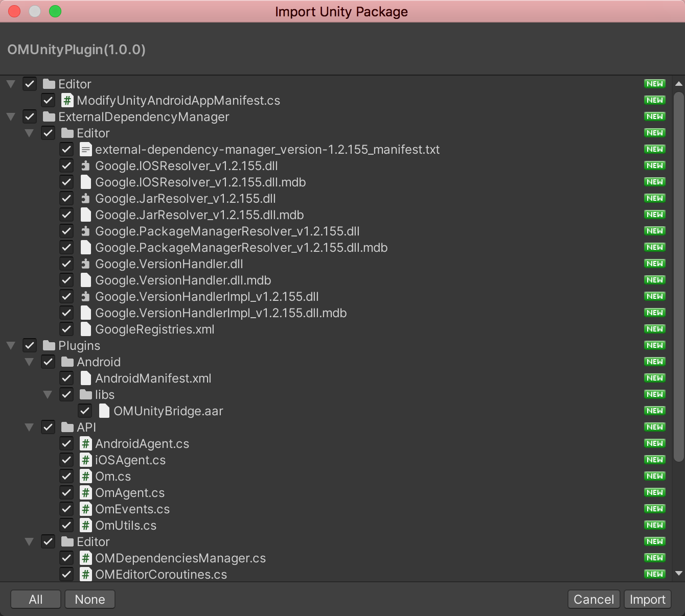This screenshot has height=616, width=685.
Task: Click the file icon for OMUnityBridge.aar
Action: pyautogui.click(x=104, y=411)
